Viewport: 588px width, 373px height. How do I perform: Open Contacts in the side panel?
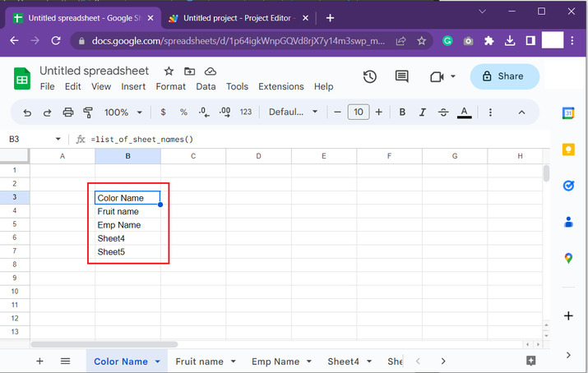pyautogui.click(x=568, y=222)
